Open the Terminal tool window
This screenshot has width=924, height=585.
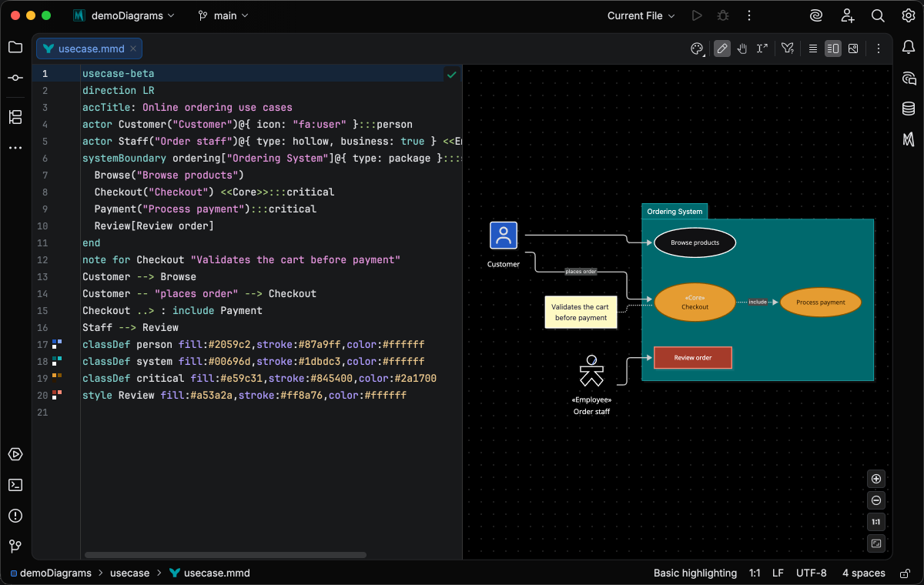[x=15, y=485]
